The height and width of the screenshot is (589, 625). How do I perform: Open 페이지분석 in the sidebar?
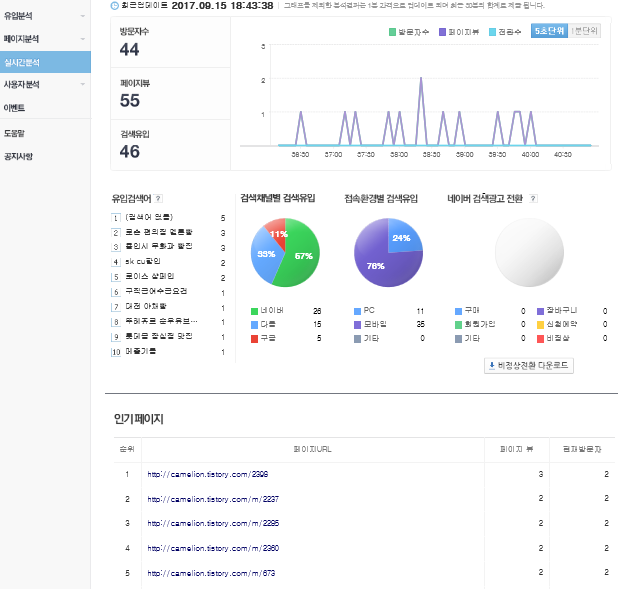click(21, 39)
